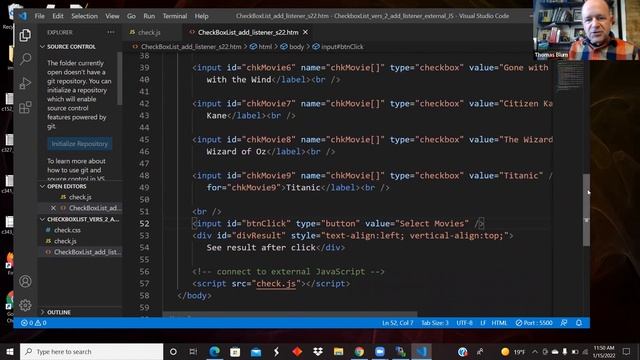This screenshot has height=360, width=640.
Task: Open Microsoft Edge from taskbar
Action: pyautogui.click(x=214, y=351)
